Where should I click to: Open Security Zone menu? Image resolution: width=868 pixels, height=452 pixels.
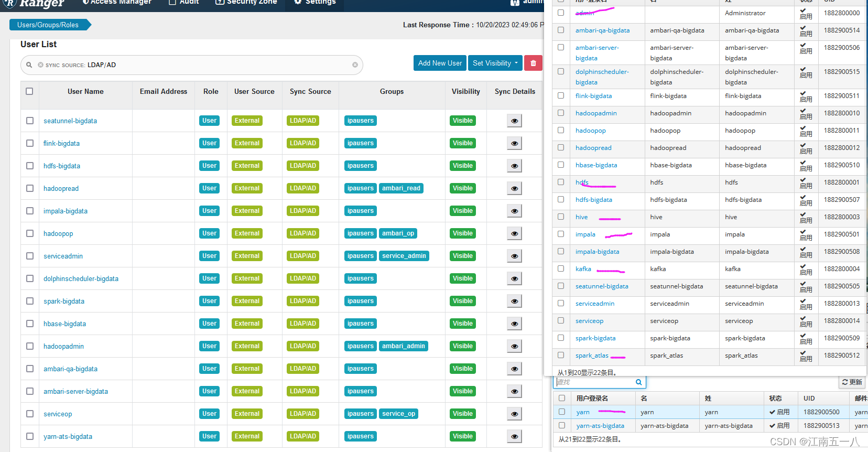246,2
